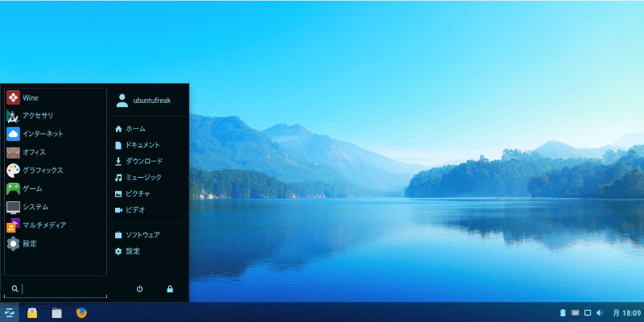
Task: Click the ドキュメント file icon
Action: pyautogui.click(x=118, y=145)
